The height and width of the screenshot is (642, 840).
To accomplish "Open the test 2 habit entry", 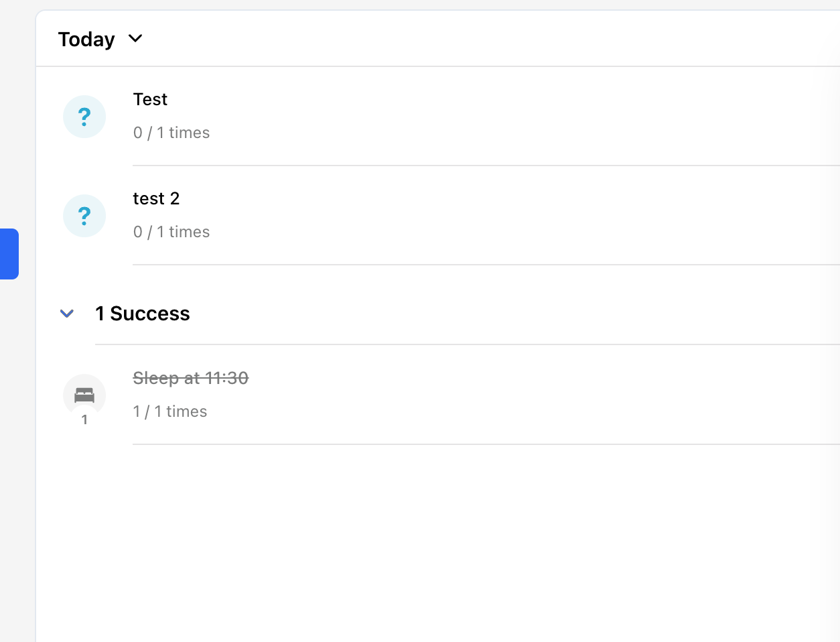I will point(156,198).
